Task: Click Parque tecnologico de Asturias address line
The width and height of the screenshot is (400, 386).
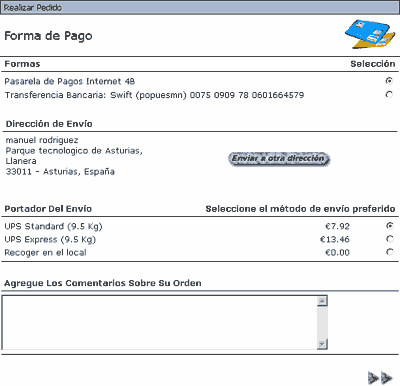Action: tap(74, 151)
